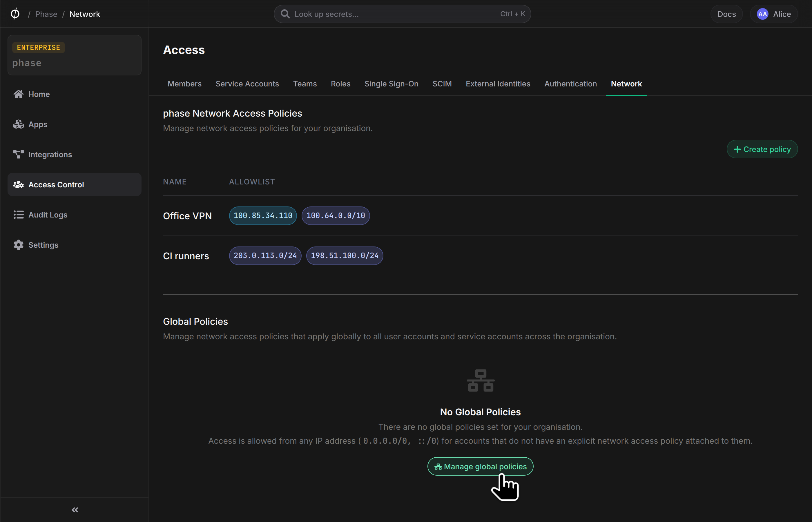
Task: Click the No Global Policies network icon
Action: [x=480, y=380]
